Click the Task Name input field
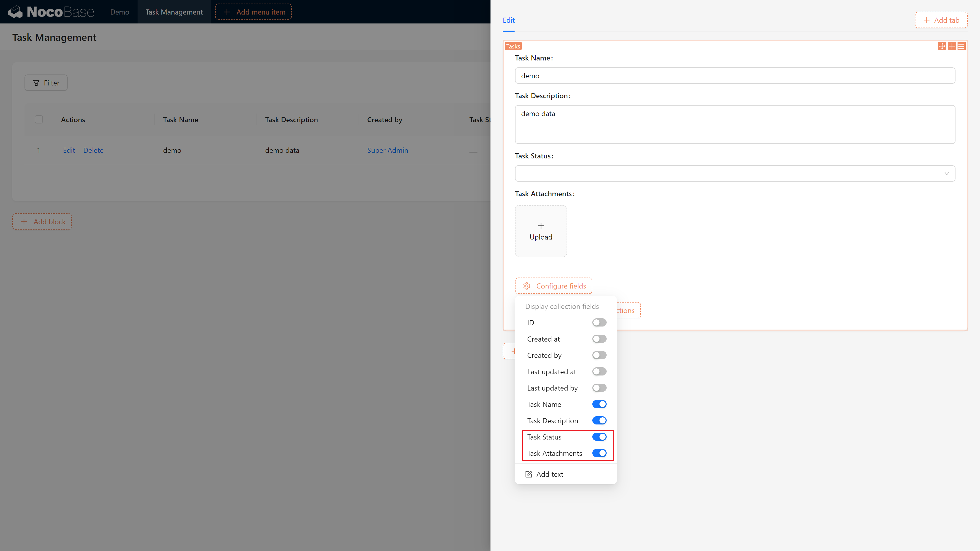Viewport: 980px width, 551px height. pyautogui.click(x=735, y=75)
